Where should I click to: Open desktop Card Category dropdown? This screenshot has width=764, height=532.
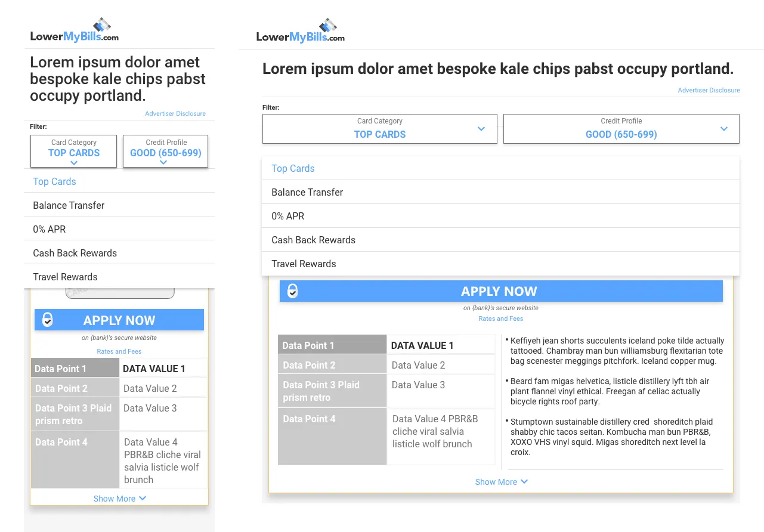pos(380,129)
